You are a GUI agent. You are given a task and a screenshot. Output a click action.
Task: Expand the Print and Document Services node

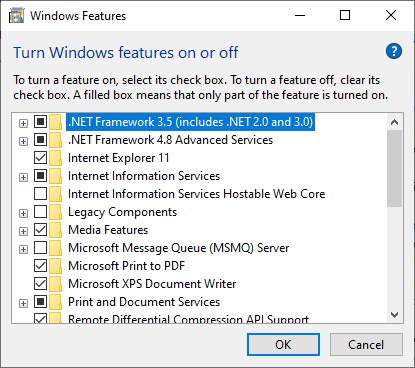(23, 304)
